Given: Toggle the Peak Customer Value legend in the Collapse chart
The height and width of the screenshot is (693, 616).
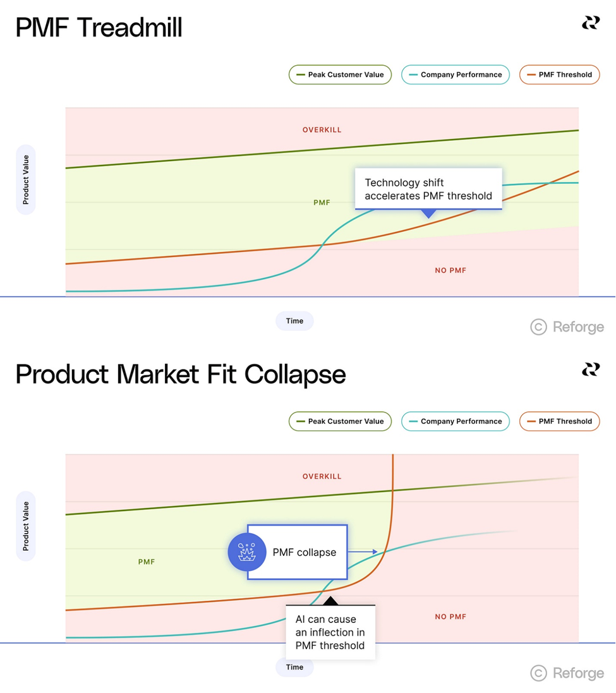Looking at the screenshot, I should 340,421.
